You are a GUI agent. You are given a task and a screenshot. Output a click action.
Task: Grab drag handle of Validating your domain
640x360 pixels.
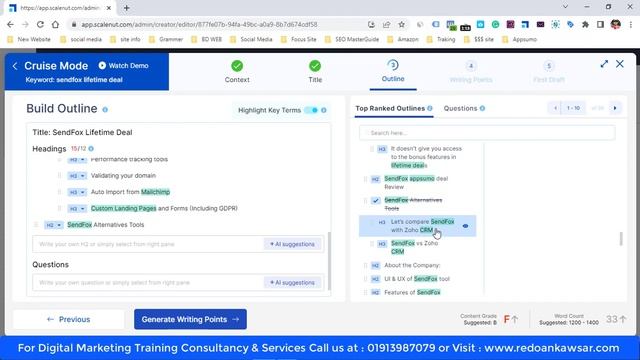pos(60,176)
